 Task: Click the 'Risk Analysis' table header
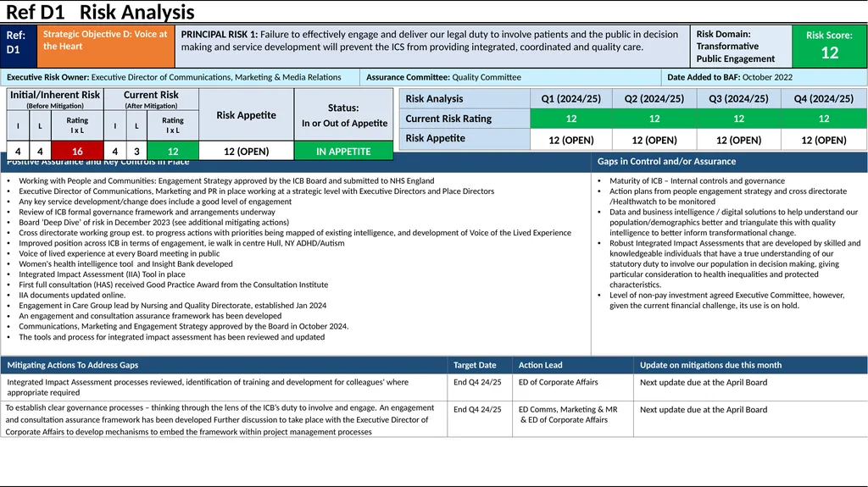click(x=464, y=98)
